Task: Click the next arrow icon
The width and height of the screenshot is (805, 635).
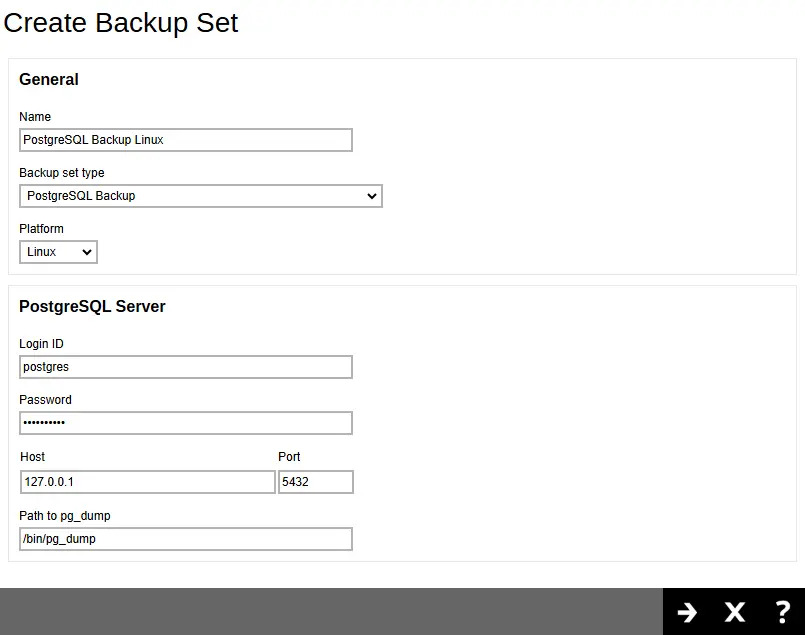Action: pos(687,612)
